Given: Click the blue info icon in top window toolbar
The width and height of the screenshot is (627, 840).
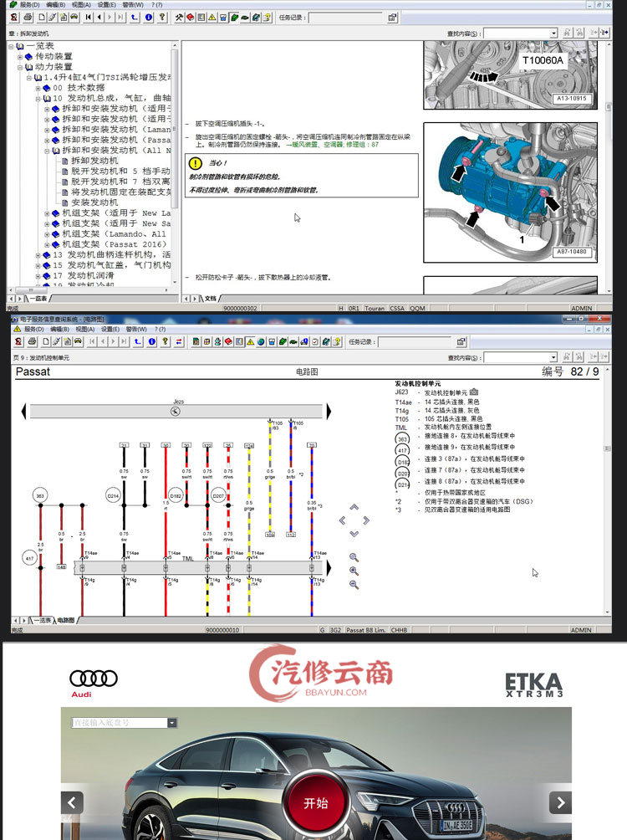Looking at the screenshot, I should point(148,17).
